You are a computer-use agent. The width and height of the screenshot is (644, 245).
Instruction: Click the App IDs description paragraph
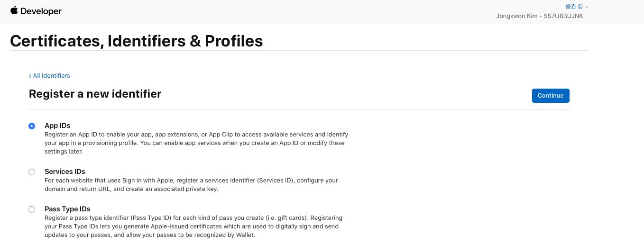196,143
